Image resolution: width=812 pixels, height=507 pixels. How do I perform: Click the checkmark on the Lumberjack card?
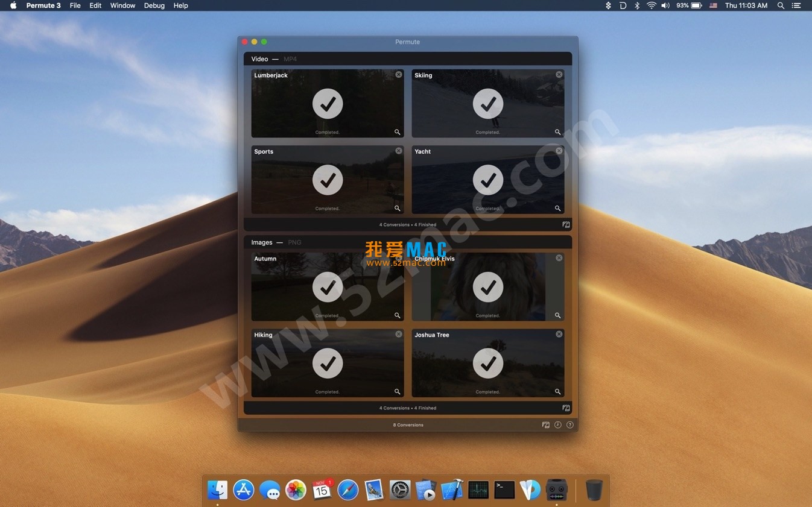tap(328, 104)
